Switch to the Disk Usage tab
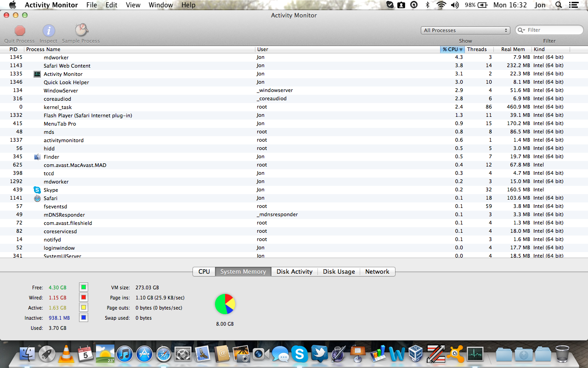This screenshot has height=368, width=588. click(339, 271)
